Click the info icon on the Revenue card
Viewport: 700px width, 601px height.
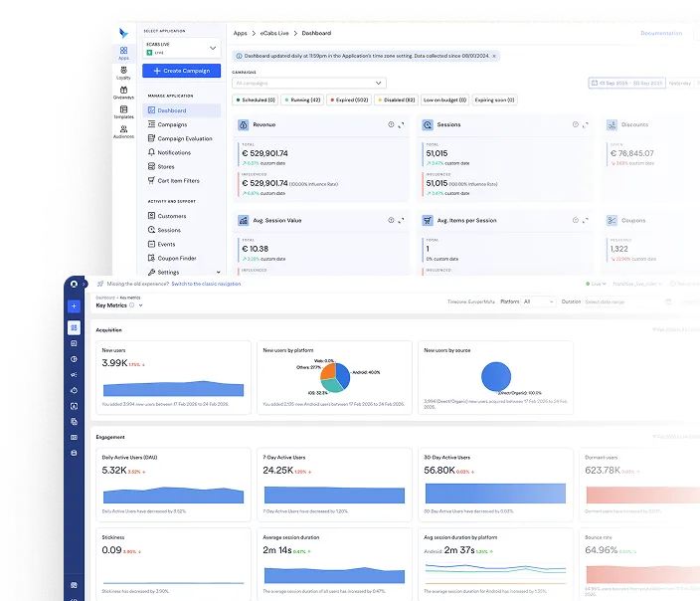391,124
